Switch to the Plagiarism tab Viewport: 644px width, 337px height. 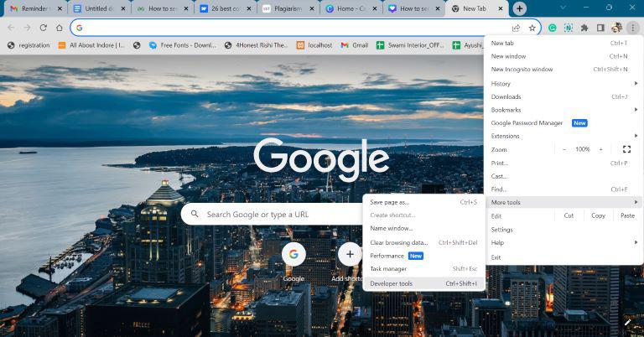pyautogui.click(x=288, y=8)
